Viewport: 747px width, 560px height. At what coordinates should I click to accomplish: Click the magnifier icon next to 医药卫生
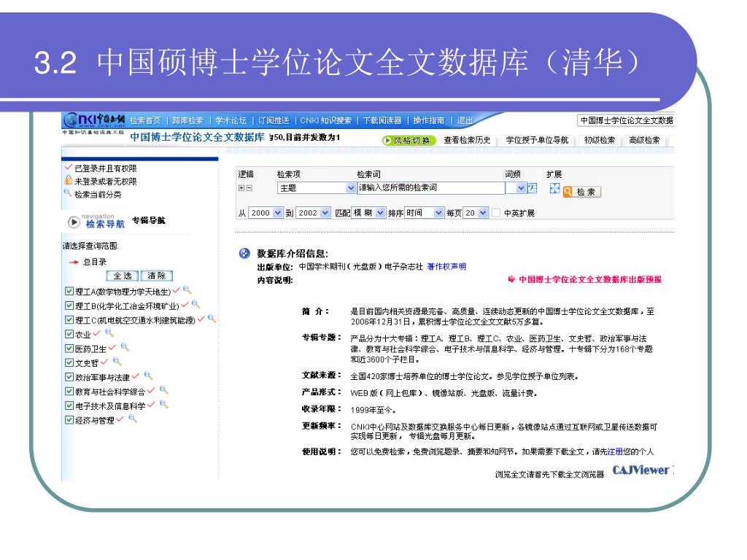[x=125, y=346]
